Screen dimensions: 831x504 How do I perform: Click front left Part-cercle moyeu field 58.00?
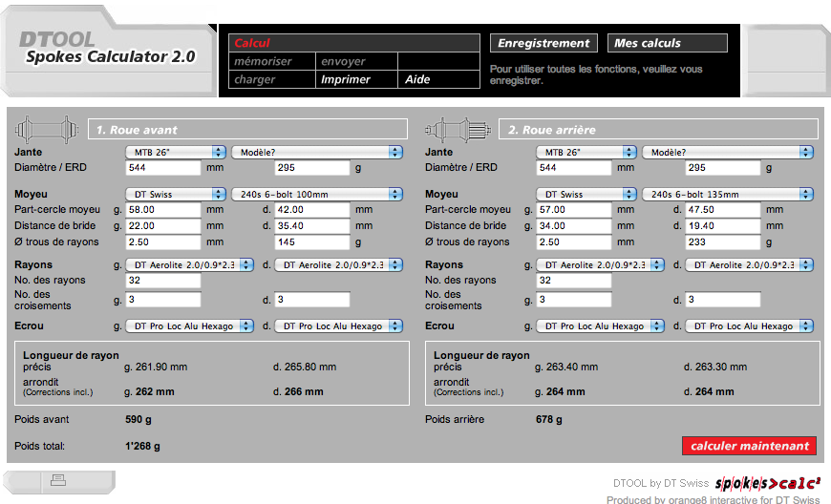[163, 210]
